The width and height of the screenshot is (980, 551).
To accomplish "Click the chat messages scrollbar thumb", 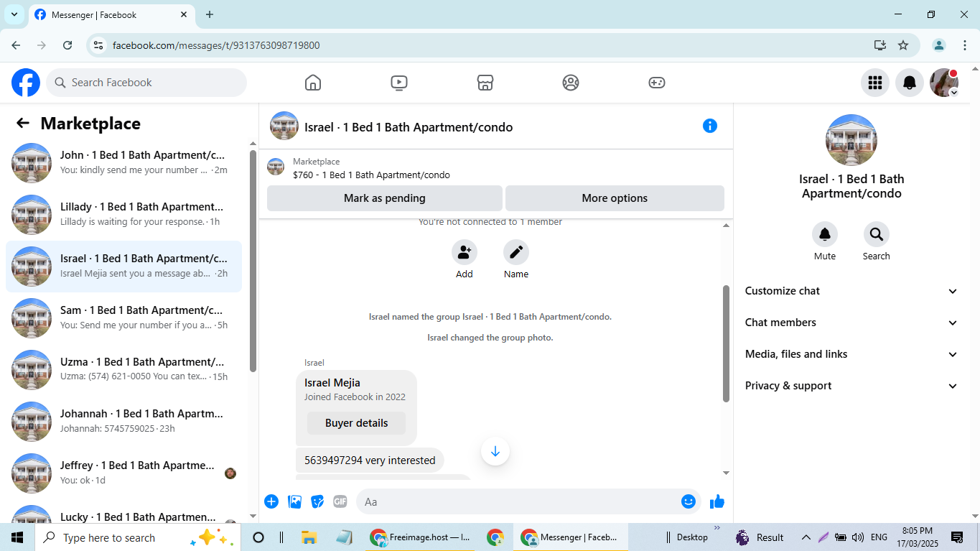I will (x=726, y=343).
